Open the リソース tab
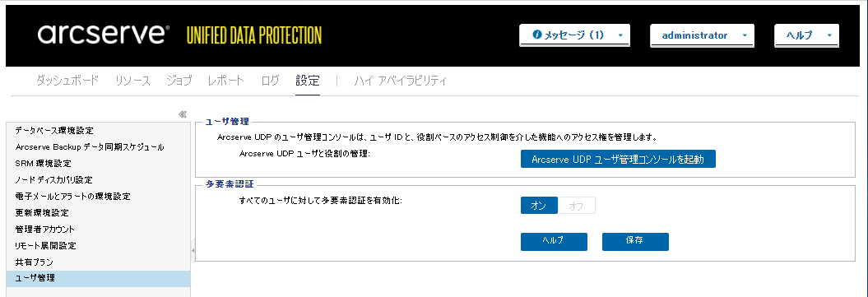Image resolution: width=868 pixels, height=297 pixels. [x=132, y=81]
